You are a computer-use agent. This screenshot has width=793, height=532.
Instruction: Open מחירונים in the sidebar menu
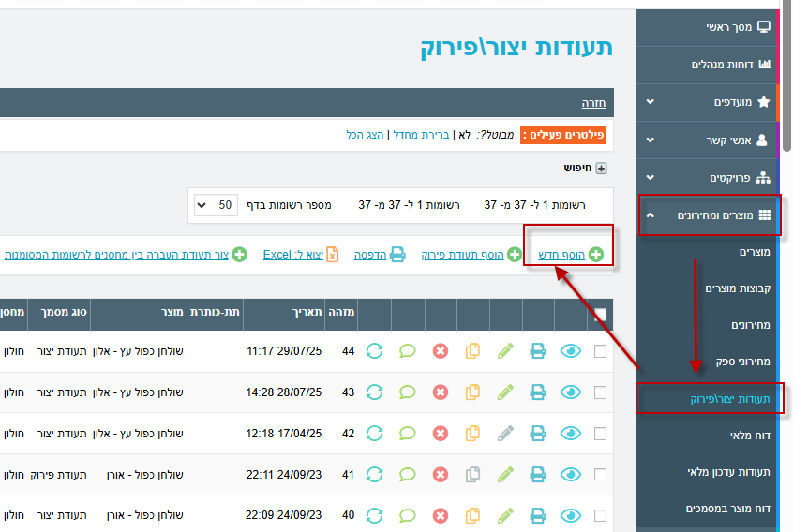click(750, 325)
